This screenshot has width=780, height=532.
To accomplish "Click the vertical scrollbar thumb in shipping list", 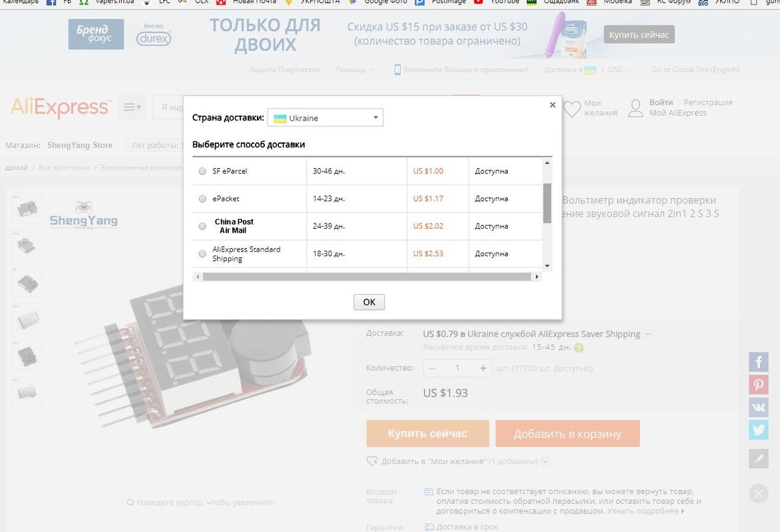I will point(547,203).
